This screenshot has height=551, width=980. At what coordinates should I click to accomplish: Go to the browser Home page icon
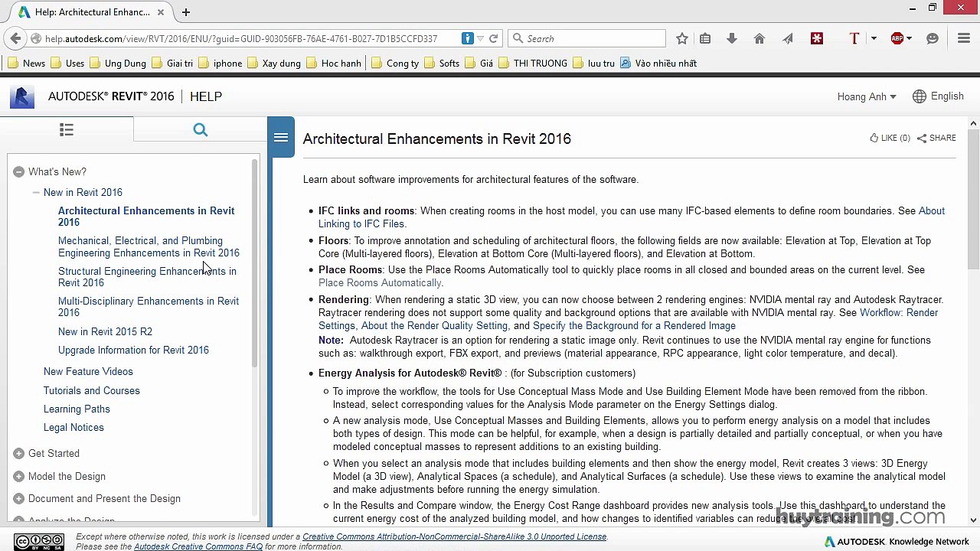759,38
